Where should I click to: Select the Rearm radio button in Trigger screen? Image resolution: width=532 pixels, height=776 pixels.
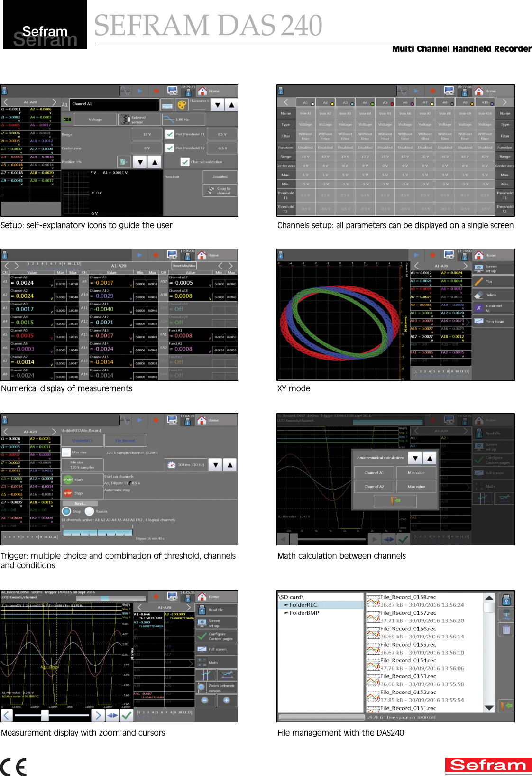[89, 511]
